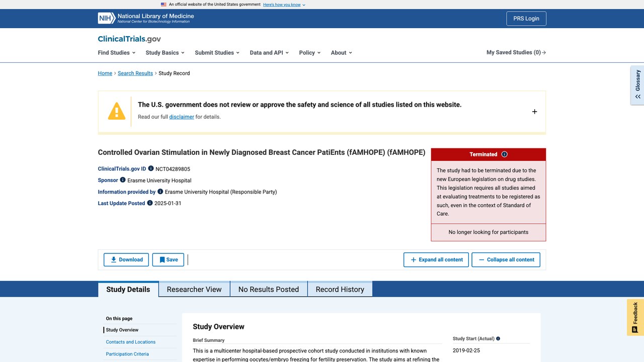Open the Find Studies dropdown menu
Image resolution: width=644 pixels, height=362 pixels.
click(x=117, y=52)
